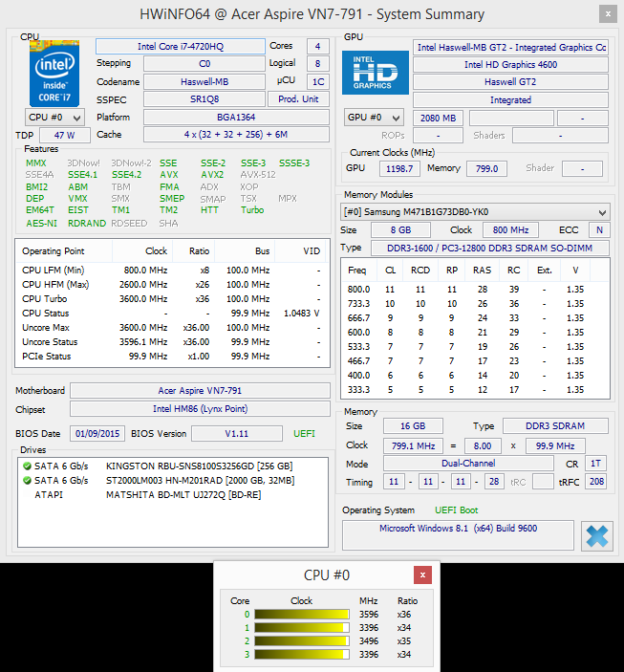Click the Intel HD Graphics 4600 field
This screenshot has width=624, height=672.
pyautogui.click(x=510, y=65)
